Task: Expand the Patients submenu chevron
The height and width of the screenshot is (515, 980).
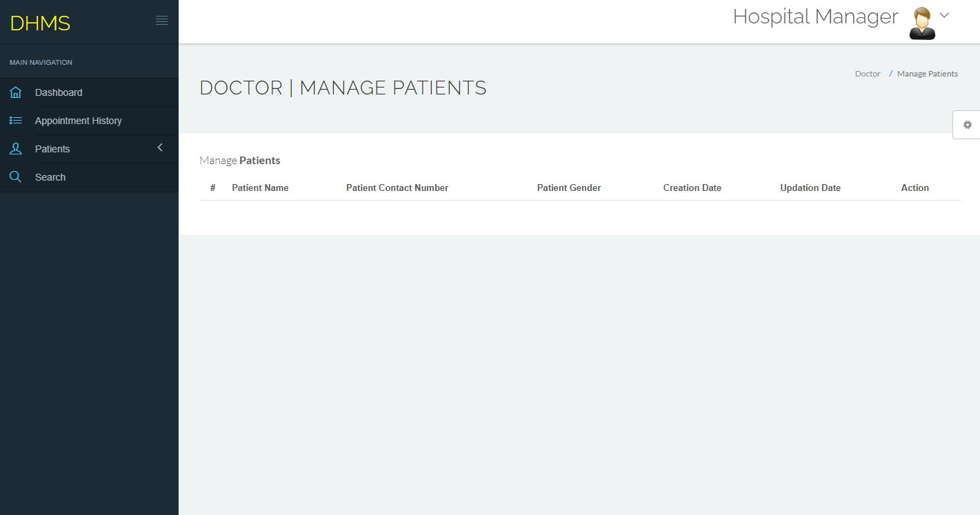Action: pyautogui.click(x=160, y=148)
